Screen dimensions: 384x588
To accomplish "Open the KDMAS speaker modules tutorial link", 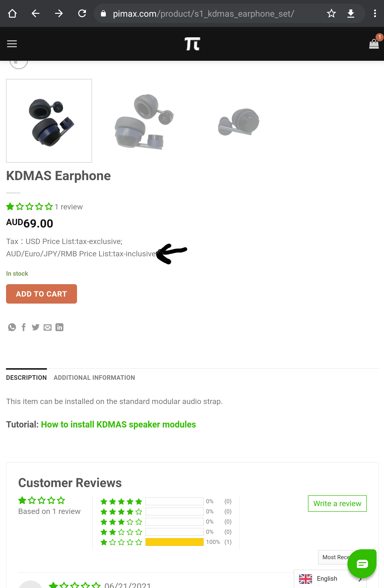I will pos(118,424).
